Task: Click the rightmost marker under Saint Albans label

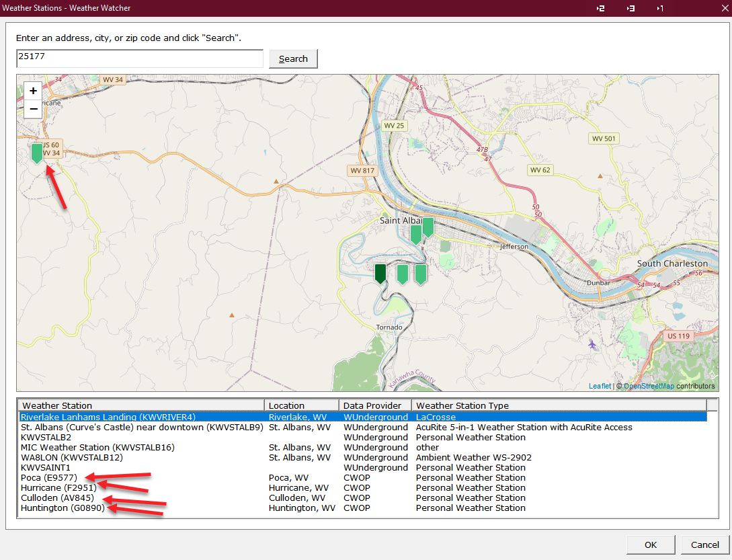Action: click(428, 227)
